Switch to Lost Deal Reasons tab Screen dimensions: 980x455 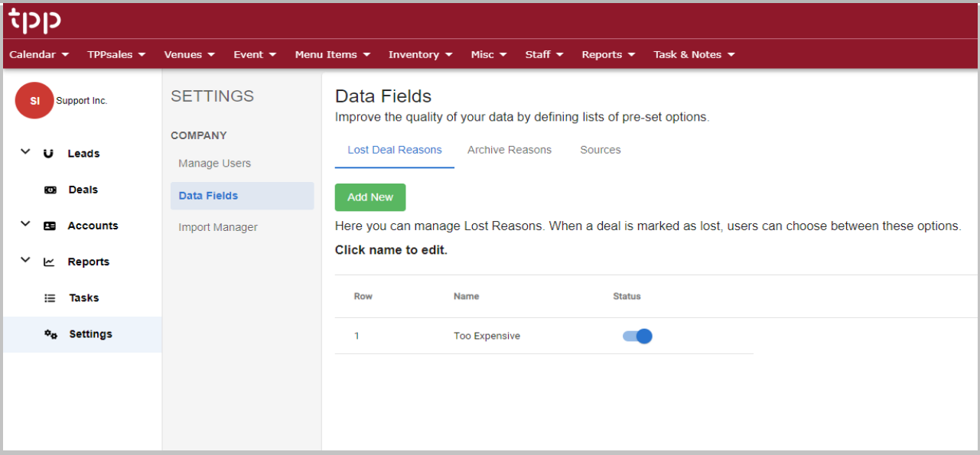pos(395,150)
